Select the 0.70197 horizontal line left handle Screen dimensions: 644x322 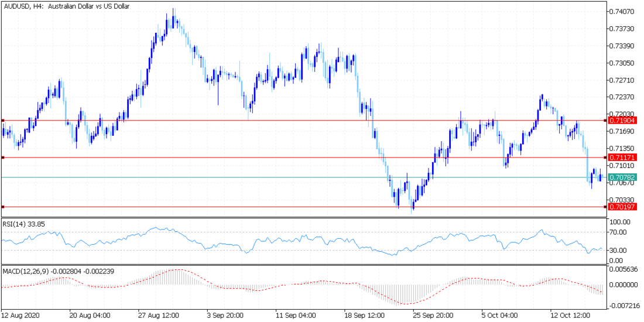pyautogui.click(x=2, y=207)
